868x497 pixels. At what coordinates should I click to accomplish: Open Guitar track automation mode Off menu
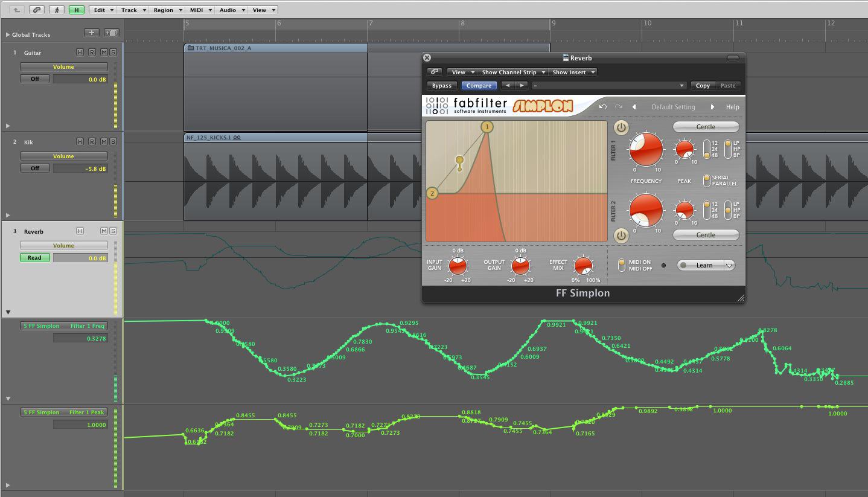[35, 79]
